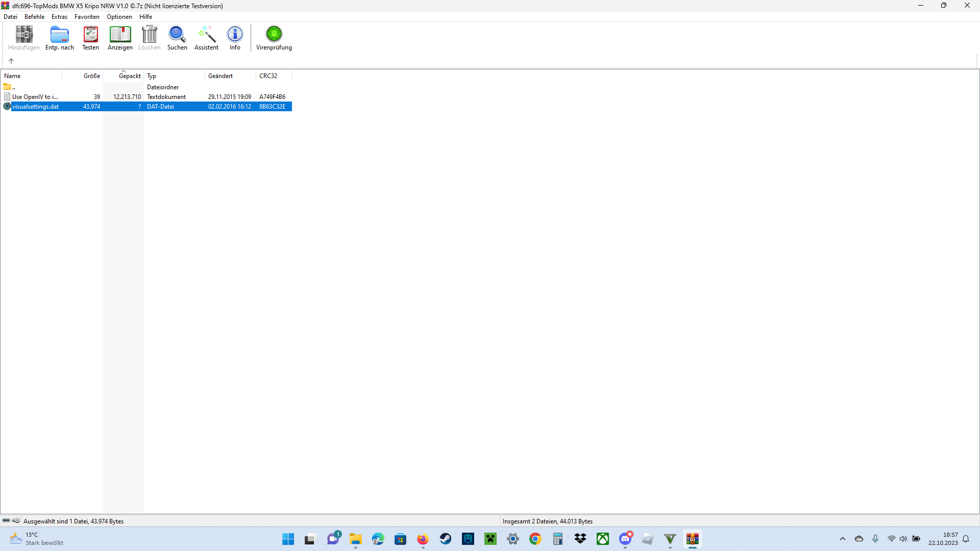Click the Testen archive test icon
The width and height of the screenshot is (980, 551).
click(90, 38)
